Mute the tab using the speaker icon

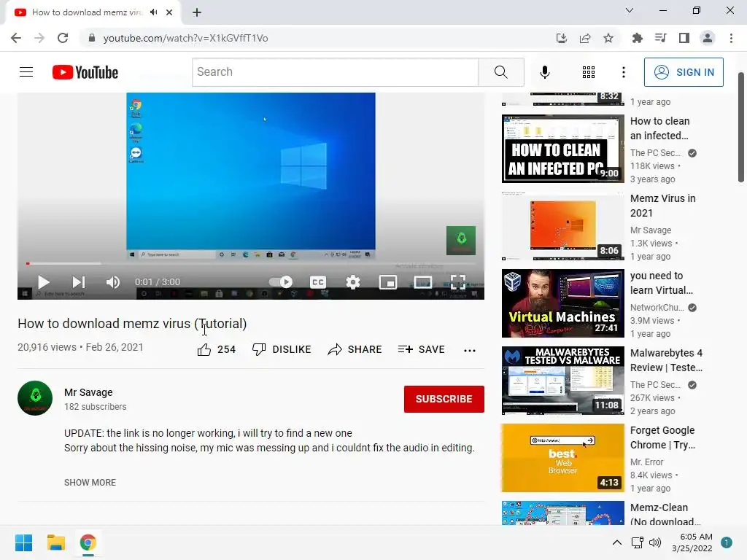(x=153, y=12)
